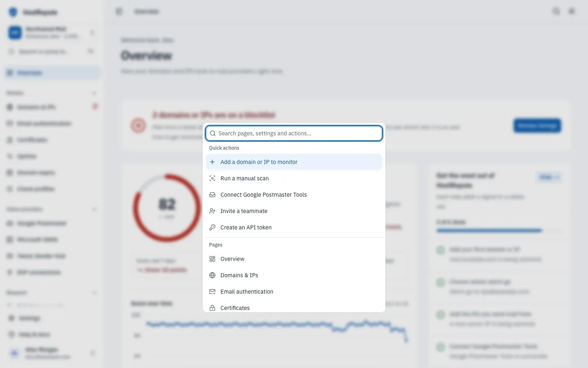Click the key icon for API token
The width and height of the screenshot is (588, 368).
pyautogui.click(x=212, y=227)
